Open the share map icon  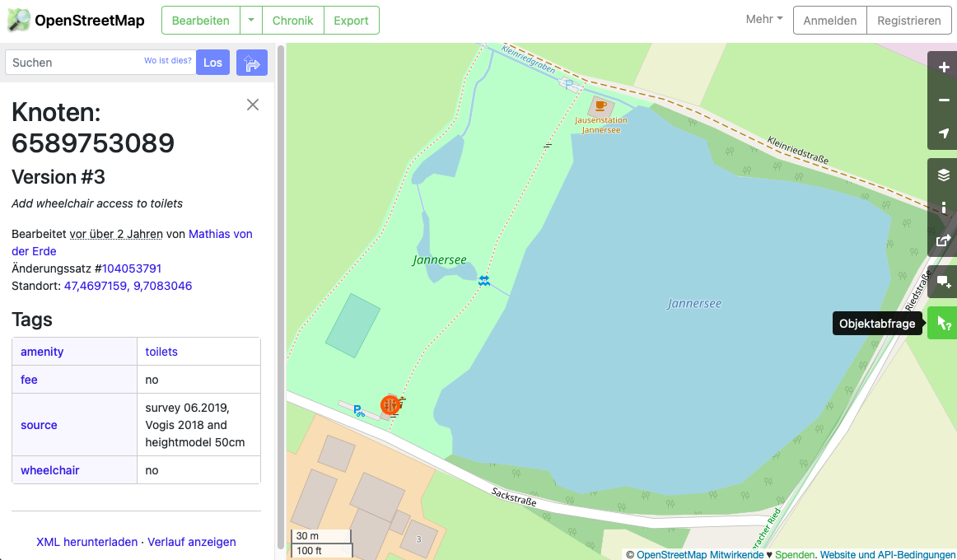pos(942,240)
